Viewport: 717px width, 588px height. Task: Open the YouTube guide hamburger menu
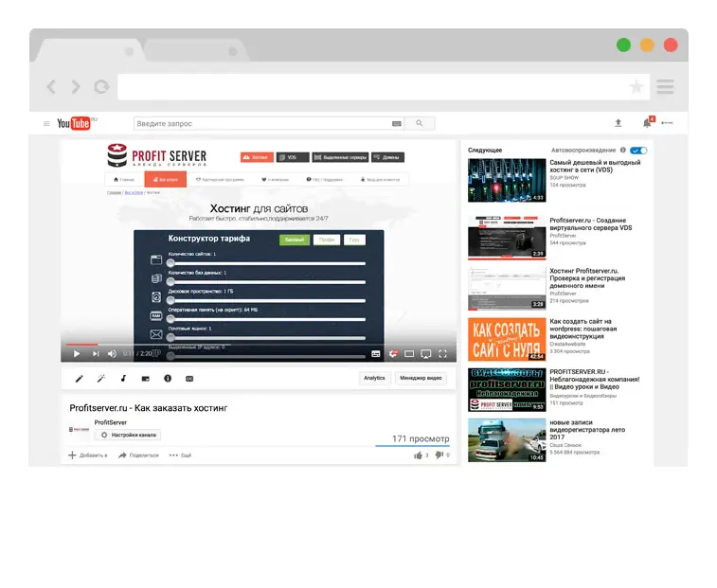pos(46,123)
